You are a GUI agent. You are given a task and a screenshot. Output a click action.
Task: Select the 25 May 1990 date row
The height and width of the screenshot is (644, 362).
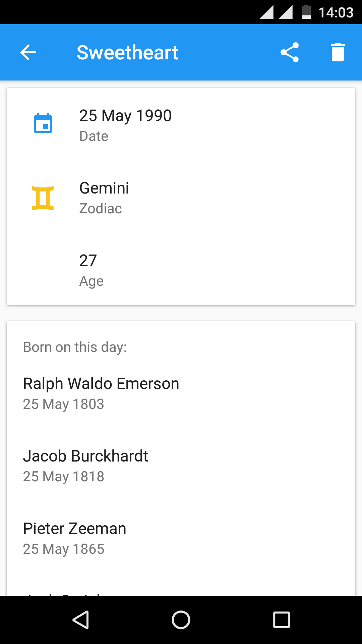pyautogui.click(x=181, y=125)
